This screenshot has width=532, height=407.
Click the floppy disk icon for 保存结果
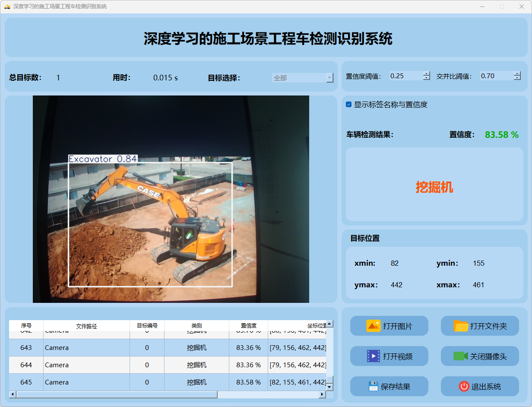click(x=373, y=386)
